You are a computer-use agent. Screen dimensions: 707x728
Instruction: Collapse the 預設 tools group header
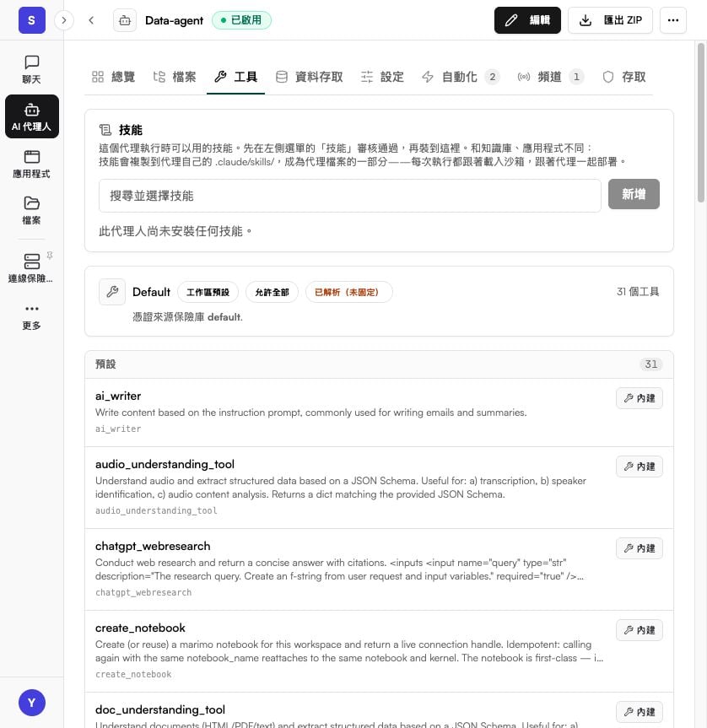point(379,364)
